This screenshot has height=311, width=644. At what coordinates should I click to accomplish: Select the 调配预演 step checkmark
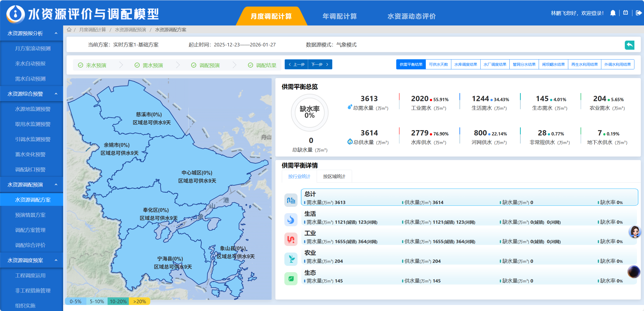194,65
